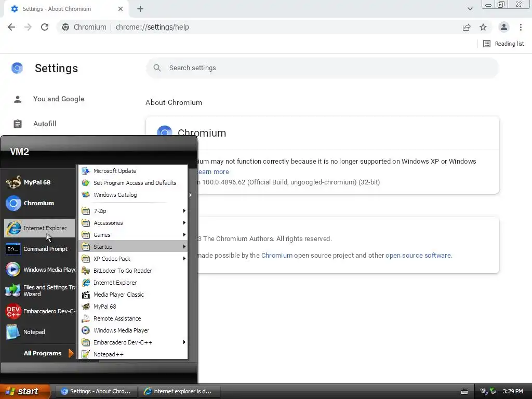The height and width of the screenshot is (399, 532).
Task: Launch Media Player Classic
Action: pos(133,295)
